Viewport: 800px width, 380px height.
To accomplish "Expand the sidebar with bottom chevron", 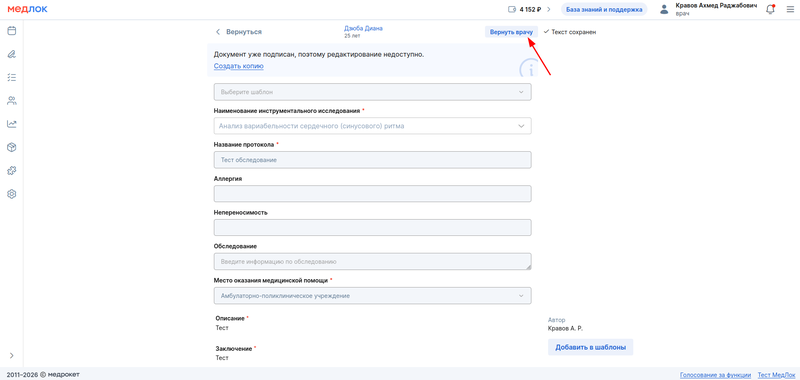I will click(x=12, y=356).
